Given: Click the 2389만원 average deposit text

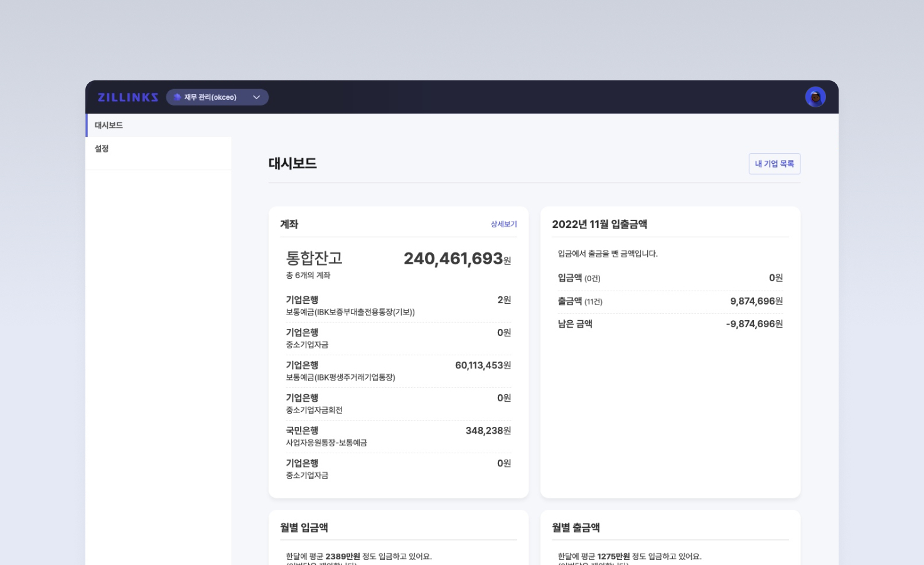Looking at the screenshot, I should tap(343, 557).
